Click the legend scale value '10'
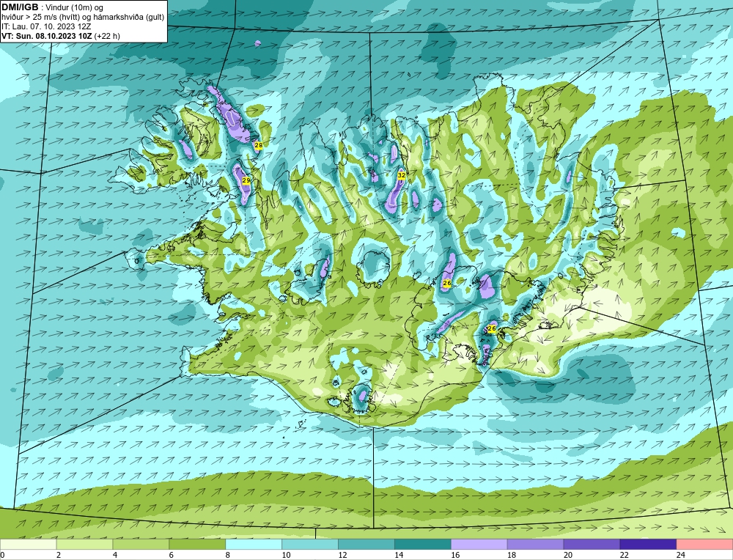733x560 pixels. [x=286, y=555]
